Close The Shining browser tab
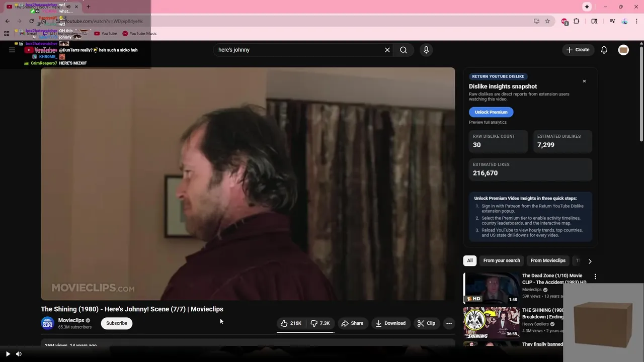Image resolution: width=644 pixels, height=362 pixels. pos(76,7)
